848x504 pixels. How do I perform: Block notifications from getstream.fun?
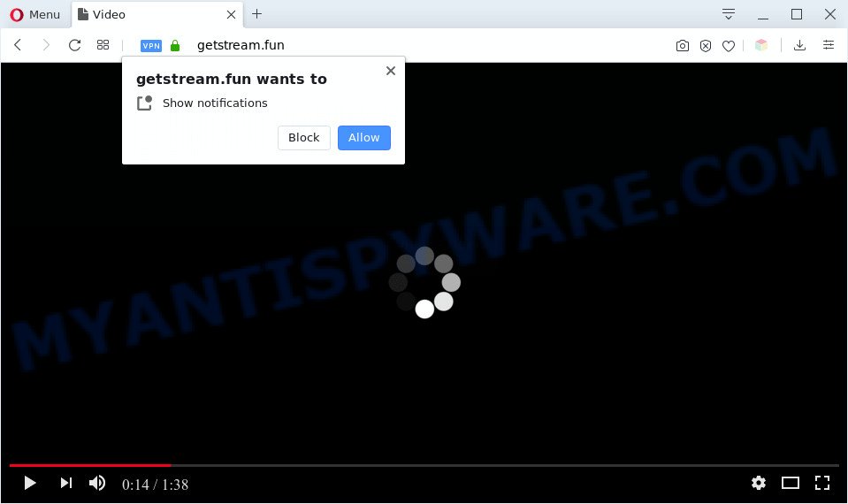pyautogui.click(x=304, y=138)
